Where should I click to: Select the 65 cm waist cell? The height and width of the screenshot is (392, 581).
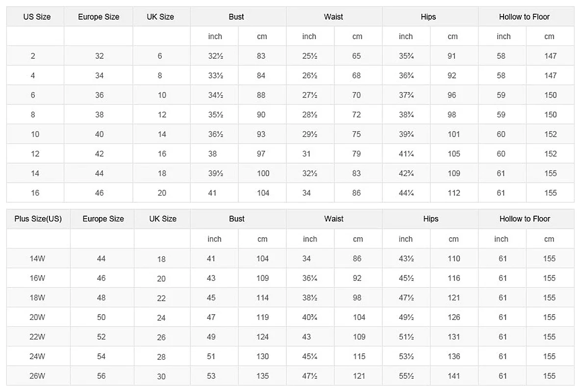coord(356,56)
